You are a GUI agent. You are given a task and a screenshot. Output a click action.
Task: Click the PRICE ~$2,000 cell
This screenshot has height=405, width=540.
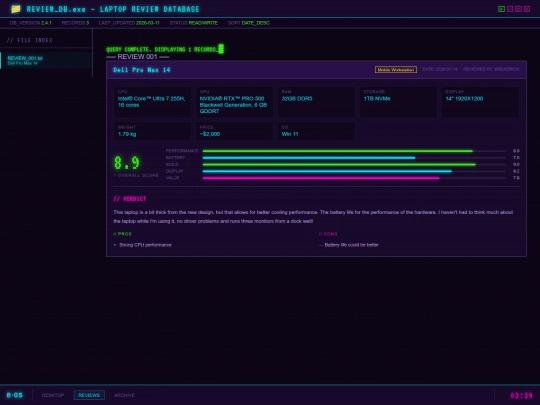[234, 131]
